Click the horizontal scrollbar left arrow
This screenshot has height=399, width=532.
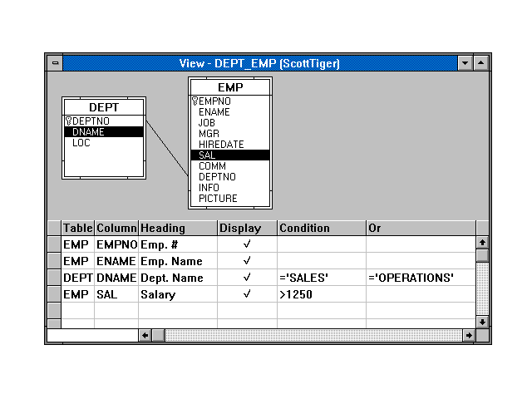click(x=145, y=335)
